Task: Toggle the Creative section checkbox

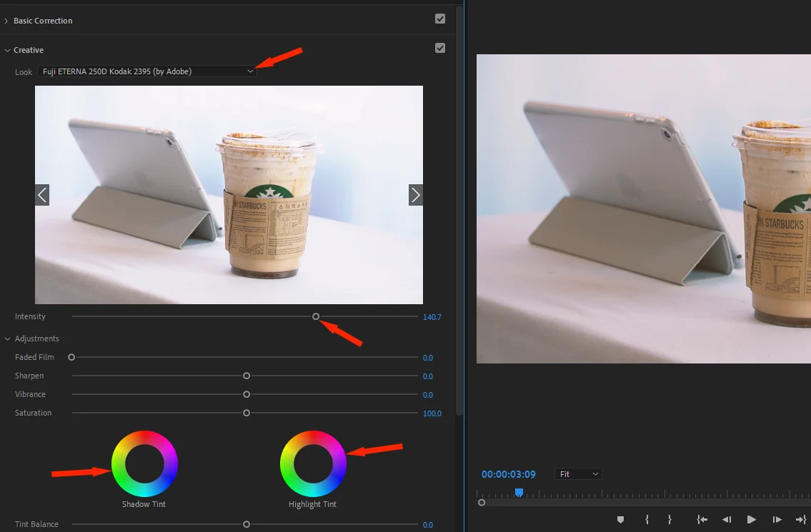Action: (440, 48)
